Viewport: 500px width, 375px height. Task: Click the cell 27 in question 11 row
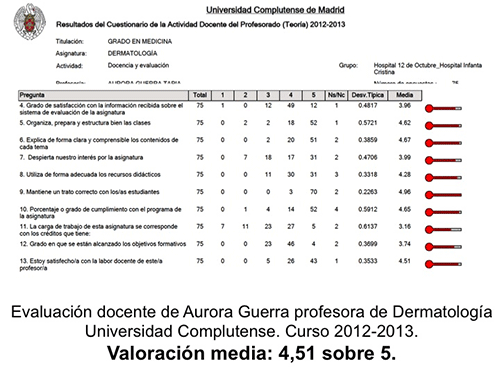point(291,226)
